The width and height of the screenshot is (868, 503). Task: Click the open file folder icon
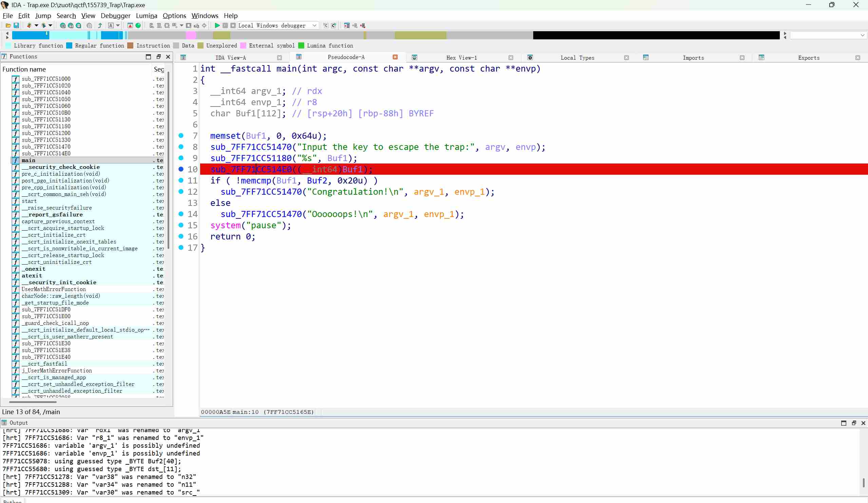[8, 25]
